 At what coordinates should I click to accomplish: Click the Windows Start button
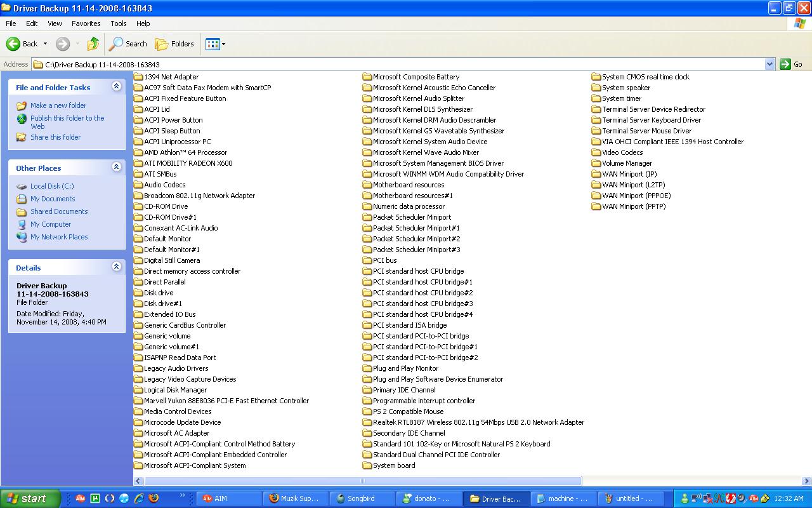pyautogui.click(x=30, y=498)
